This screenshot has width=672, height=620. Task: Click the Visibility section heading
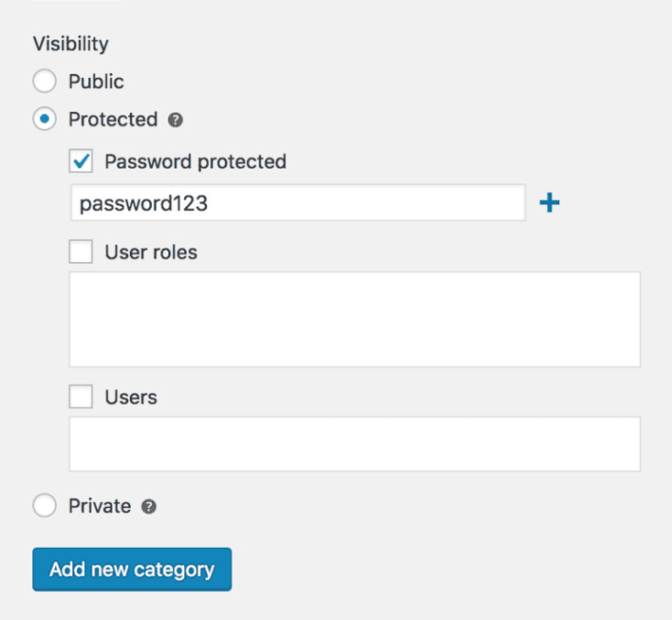click(70, 44)
